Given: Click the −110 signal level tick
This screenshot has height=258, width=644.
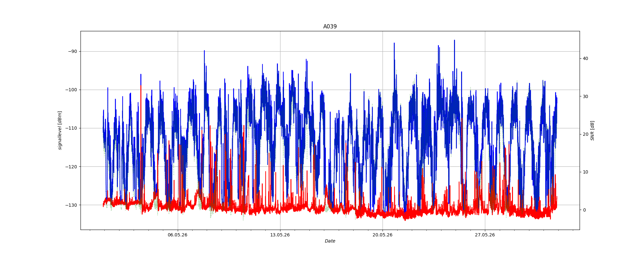Looking at the screenshot, I should point(71,128).
